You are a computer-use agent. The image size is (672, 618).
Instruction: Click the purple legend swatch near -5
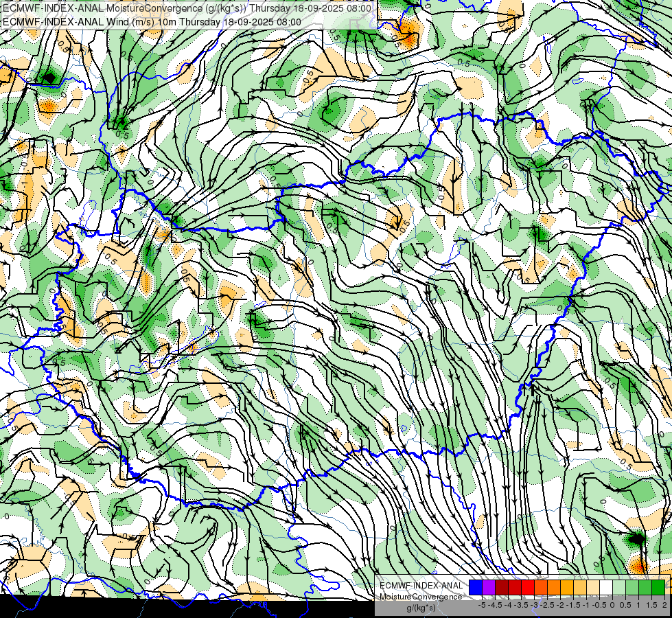pyautogui.click(x=489, y=588)
